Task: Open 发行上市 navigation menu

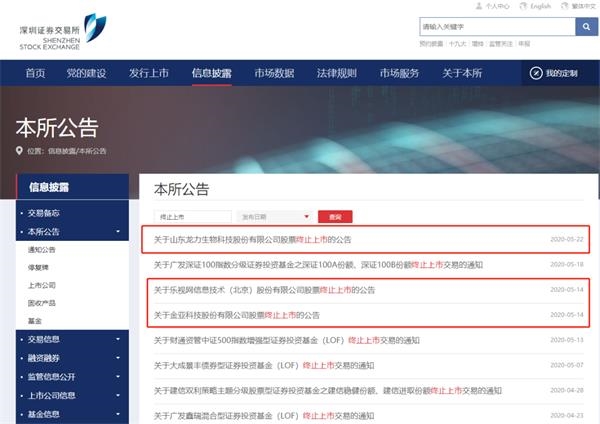Action: point(149,73)
